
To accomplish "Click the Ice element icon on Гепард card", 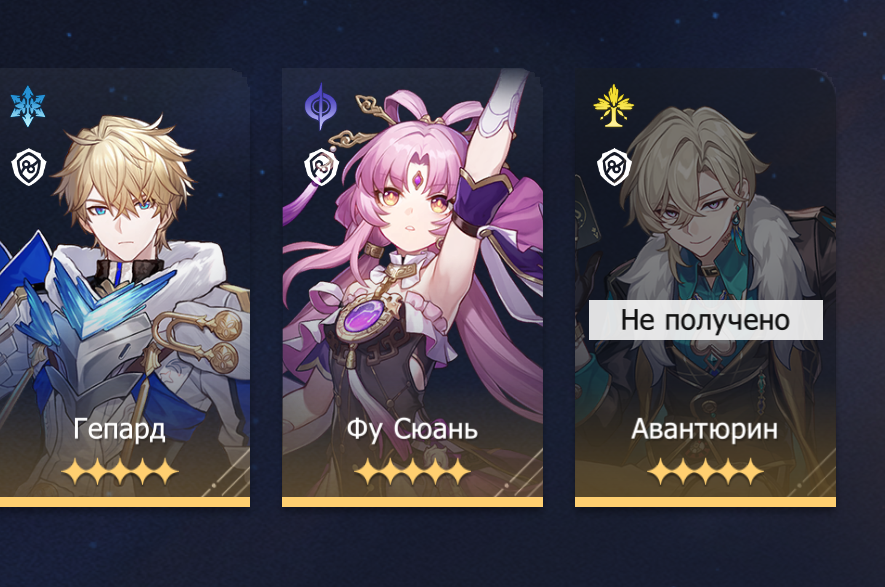I will tap(28, 106).
